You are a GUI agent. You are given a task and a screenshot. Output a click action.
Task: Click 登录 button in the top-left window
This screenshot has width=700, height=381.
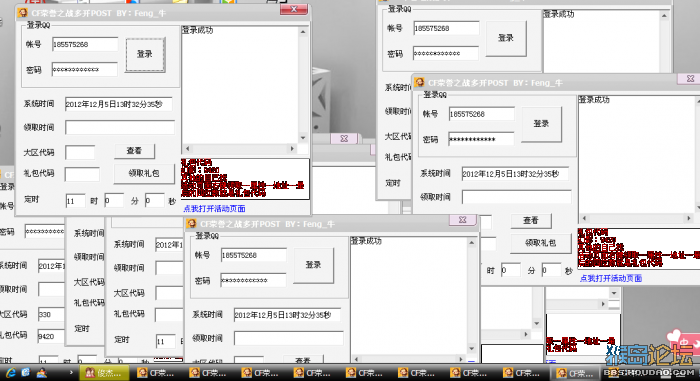(145, 54)
